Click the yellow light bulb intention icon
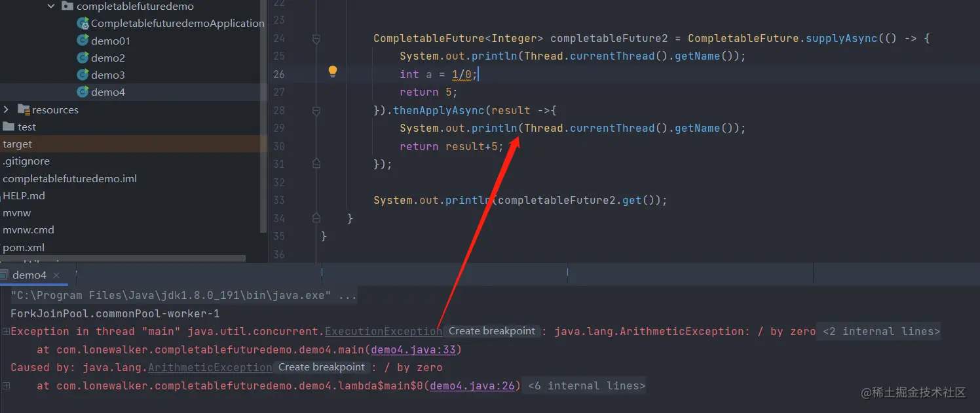980x413 pixels. pyautogui.click(x=332, y=71)
